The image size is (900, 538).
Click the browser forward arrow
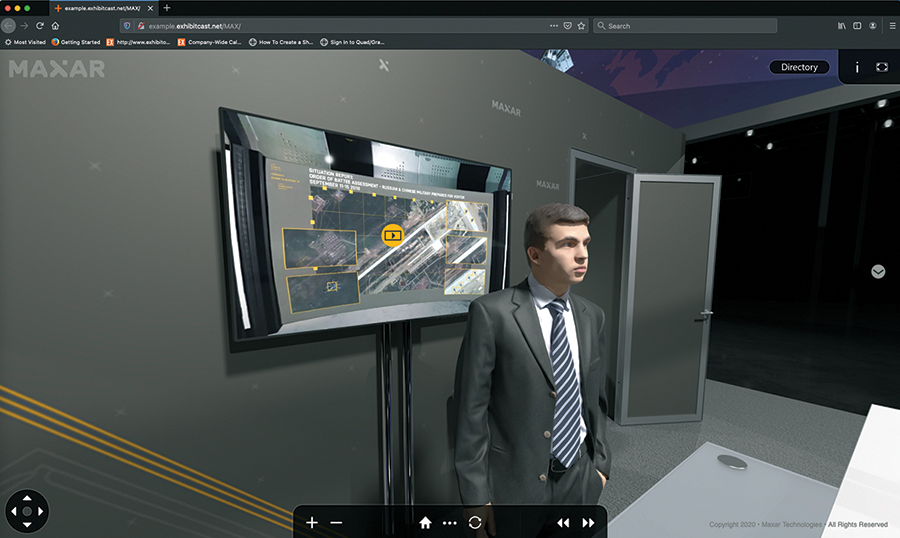pyautogui.click(x=24, y=26)
